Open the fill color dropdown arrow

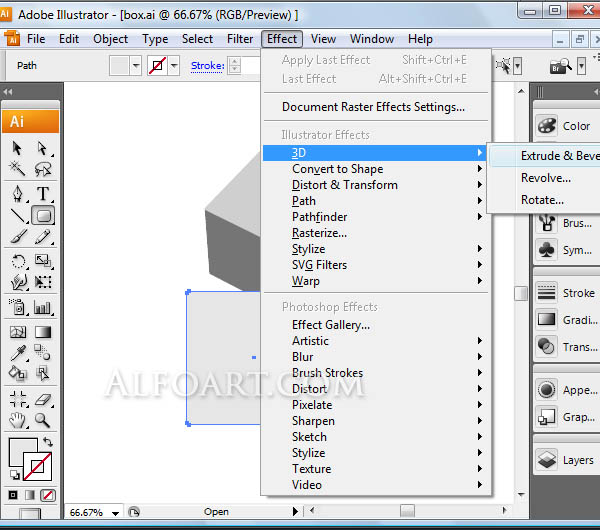(x=136, y=66)
